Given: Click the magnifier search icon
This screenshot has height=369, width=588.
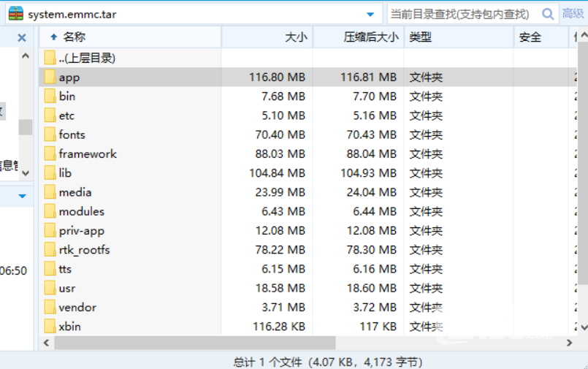Looking at the screenshot, I should [548, 15].
